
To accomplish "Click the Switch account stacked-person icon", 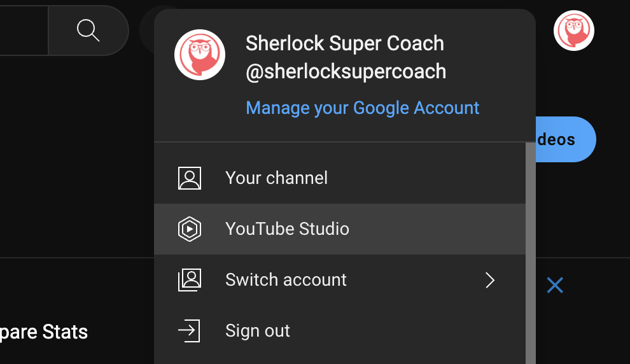I will tap(190, 280).
